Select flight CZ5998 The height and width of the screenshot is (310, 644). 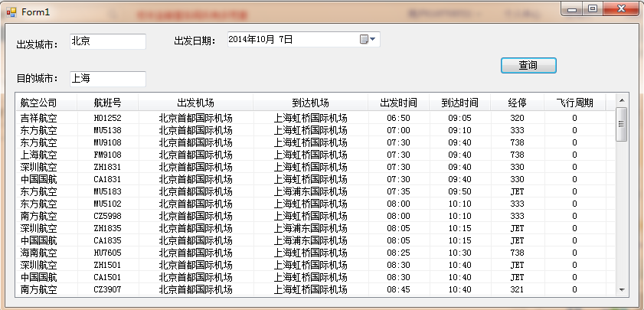click(x=108, y=216)
